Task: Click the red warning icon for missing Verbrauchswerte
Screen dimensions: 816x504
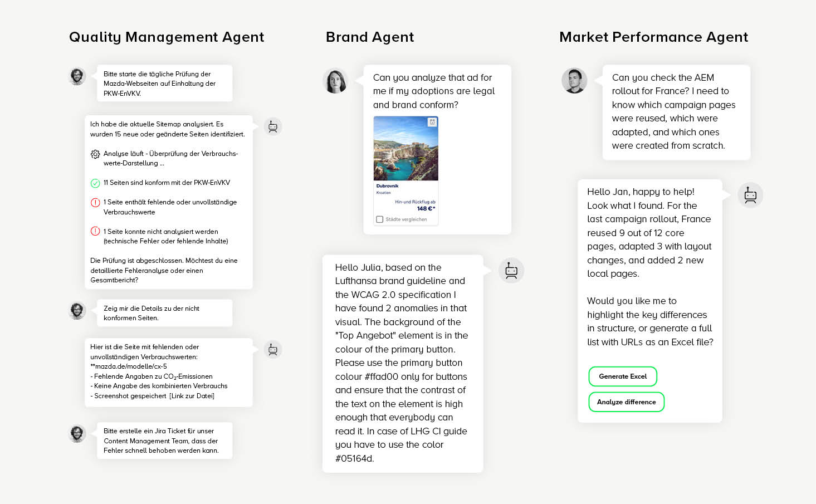Action: tap(95, 203)
